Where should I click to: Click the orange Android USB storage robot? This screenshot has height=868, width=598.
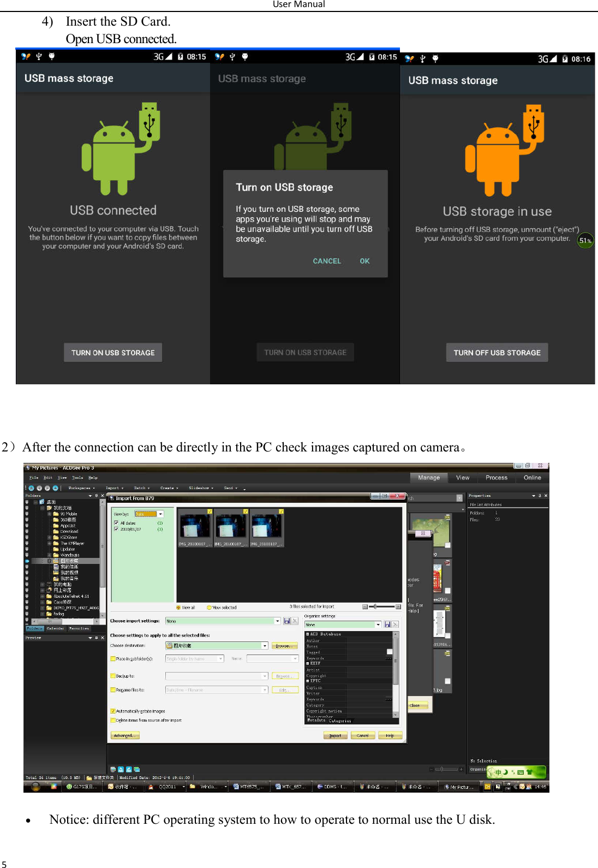[505, 151]
